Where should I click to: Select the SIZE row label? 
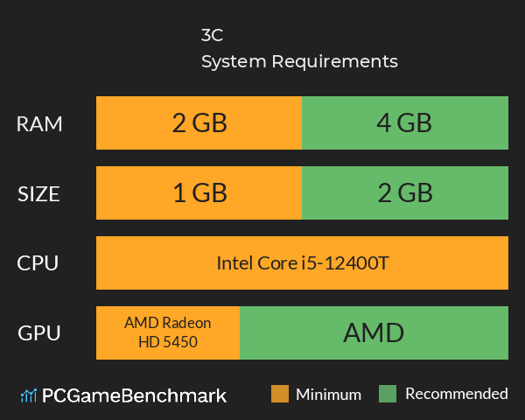pos(38,194)
